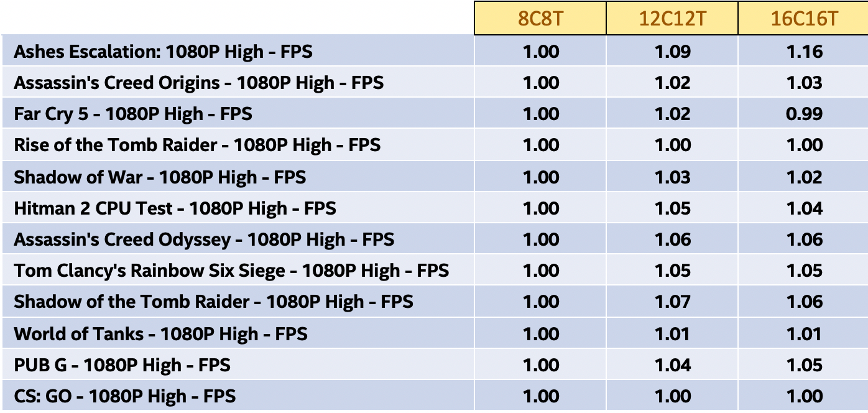This screenshot has height=413, width=868.
Task: Click the CS: GO row label
Action: click(x=124, y=396)
